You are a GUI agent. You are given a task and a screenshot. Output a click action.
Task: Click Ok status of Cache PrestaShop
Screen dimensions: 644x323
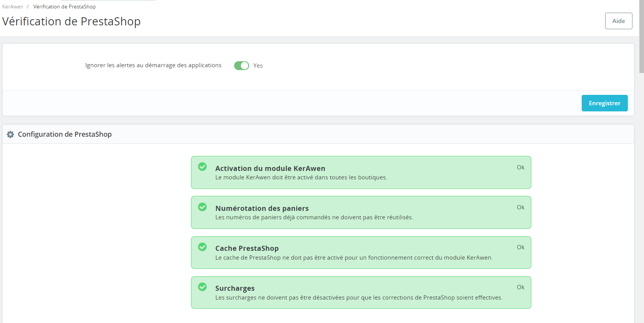pyautogui.click(x=521, y=247)
